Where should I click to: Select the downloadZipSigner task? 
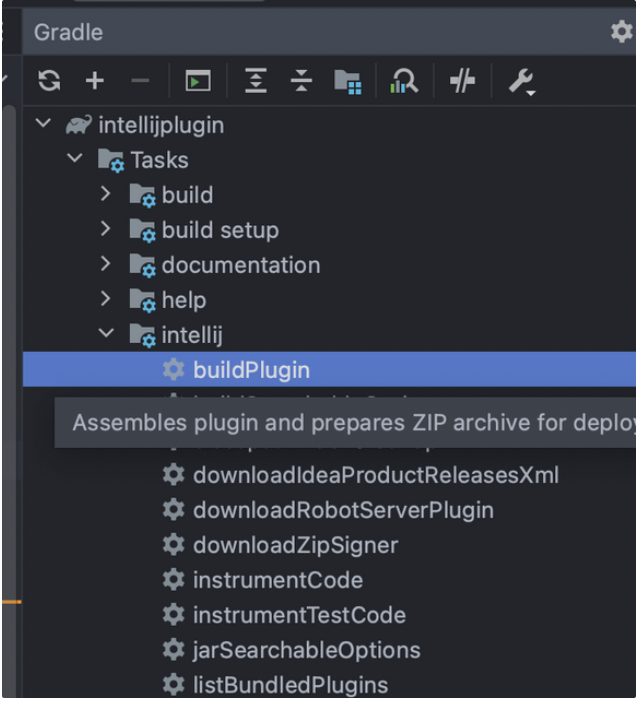coord(295,545)
